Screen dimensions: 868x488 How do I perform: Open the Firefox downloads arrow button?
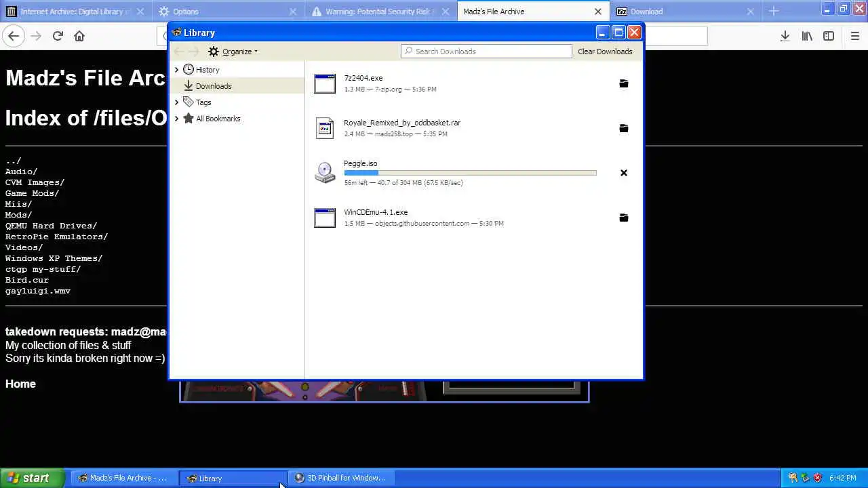pos(785,36)
